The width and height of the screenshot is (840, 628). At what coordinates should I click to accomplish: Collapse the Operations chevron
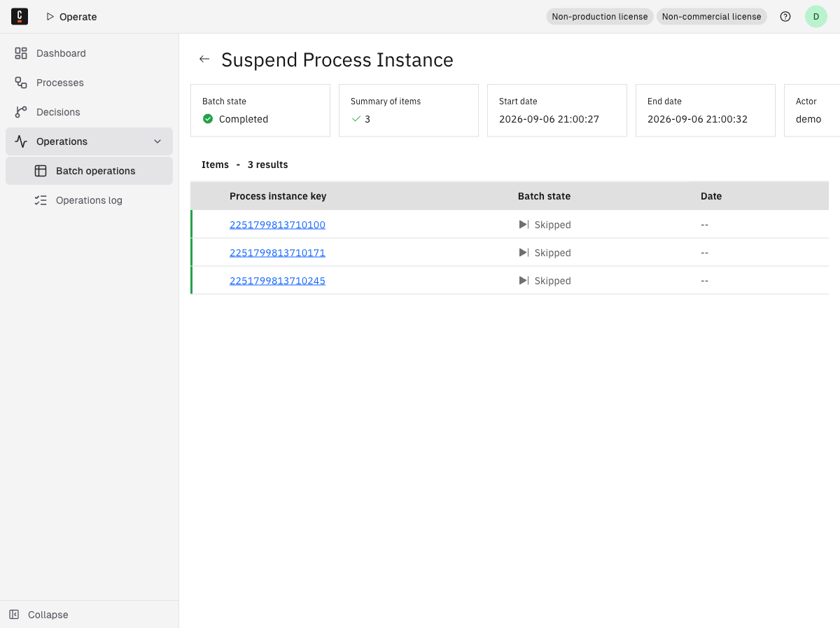[157, 141]
